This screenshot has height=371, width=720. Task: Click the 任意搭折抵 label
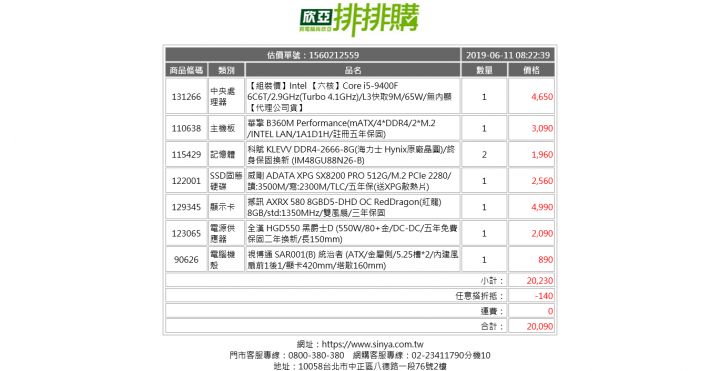[x=479, y=296]
